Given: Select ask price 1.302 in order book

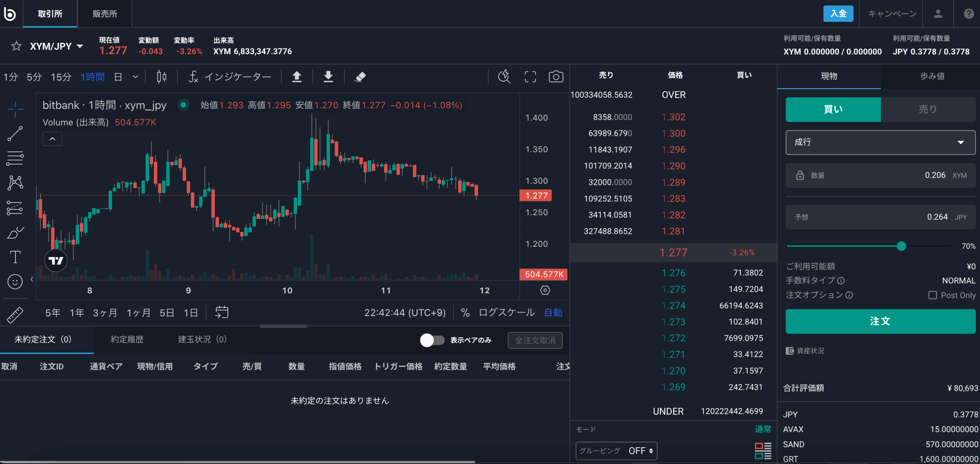Looking at the screenshot, I should [673, 117].
